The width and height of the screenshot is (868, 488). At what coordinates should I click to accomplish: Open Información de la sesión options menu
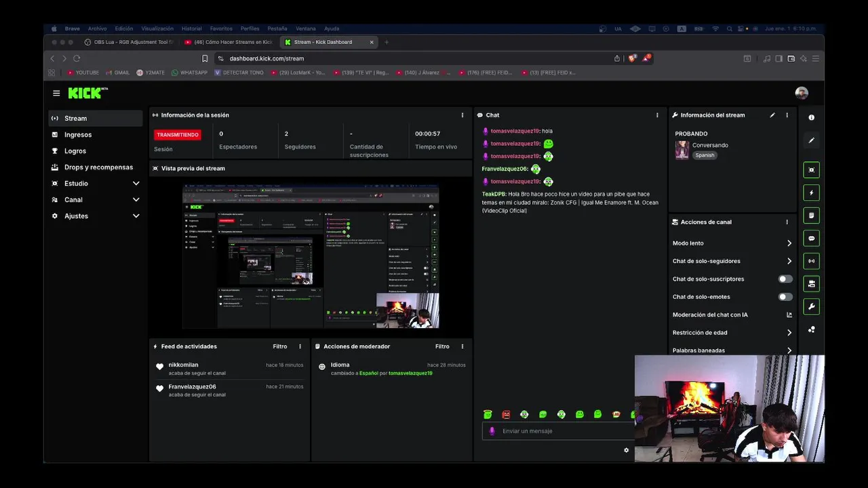462,115
